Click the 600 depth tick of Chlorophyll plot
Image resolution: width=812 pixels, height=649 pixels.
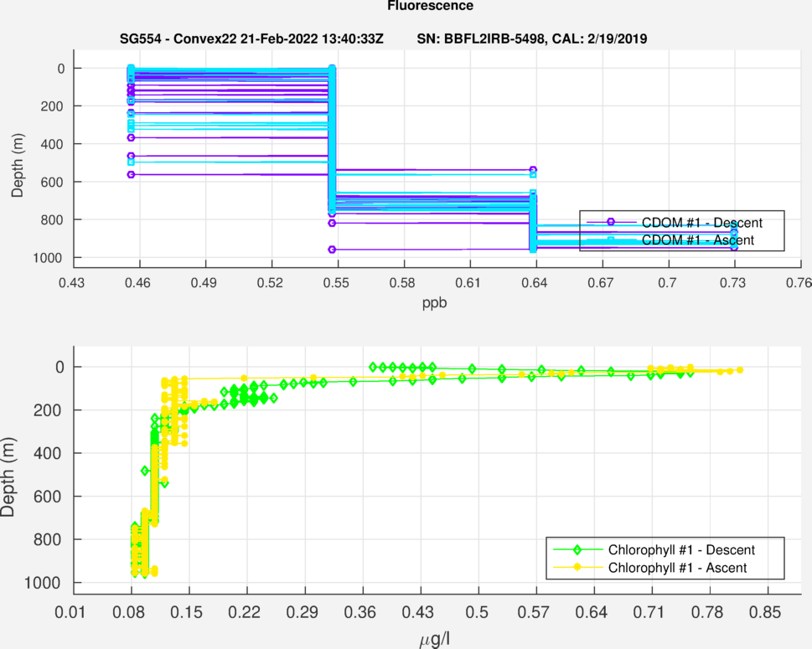45,497
